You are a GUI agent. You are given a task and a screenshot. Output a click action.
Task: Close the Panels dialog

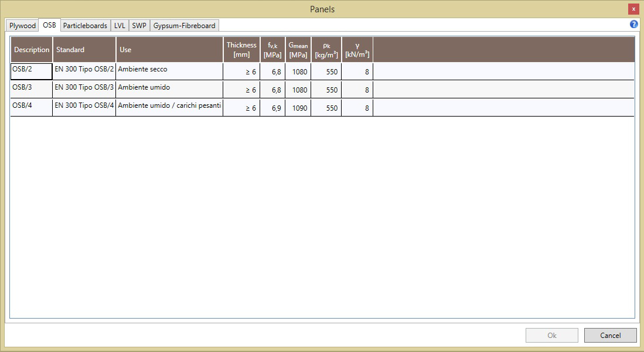tap(633, 9)
